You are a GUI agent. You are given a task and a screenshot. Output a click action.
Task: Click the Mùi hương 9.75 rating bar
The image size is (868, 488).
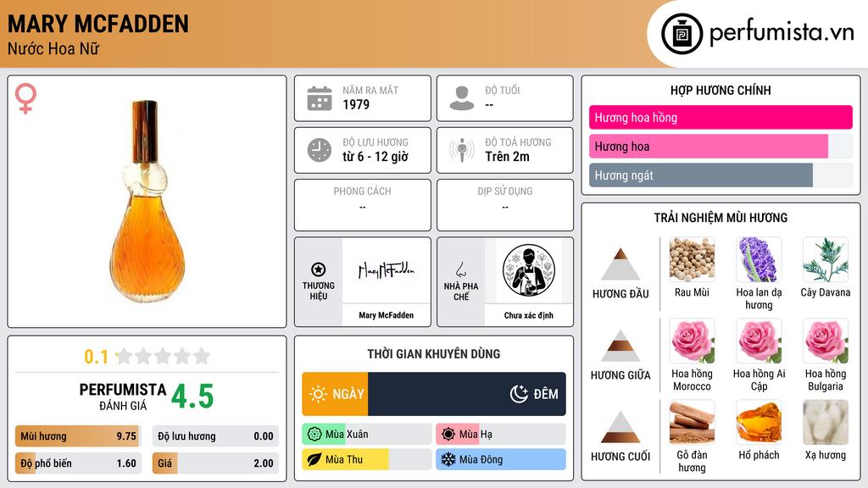click(x=78, y=436)
